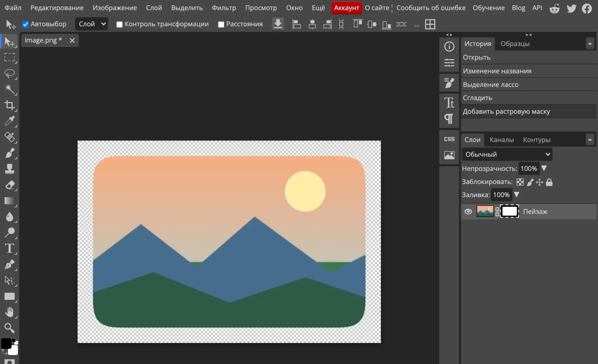598x364 pixels.
Task: Select the Zoom tool
Action: tap(10, 328)
